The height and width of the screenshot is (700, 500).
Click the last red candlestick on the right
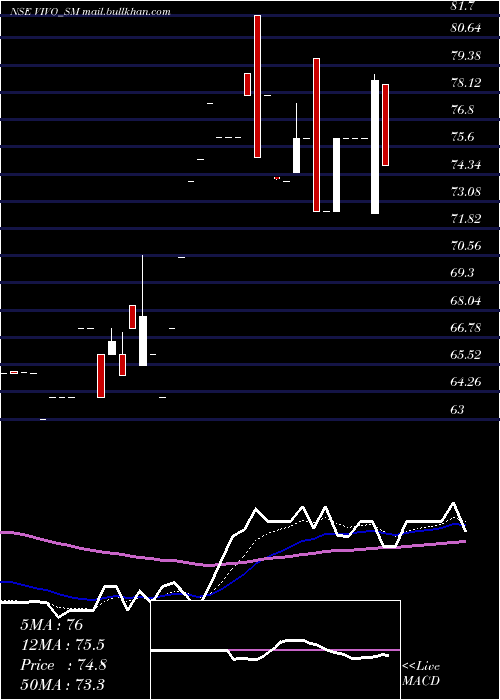tap(386, 125)
